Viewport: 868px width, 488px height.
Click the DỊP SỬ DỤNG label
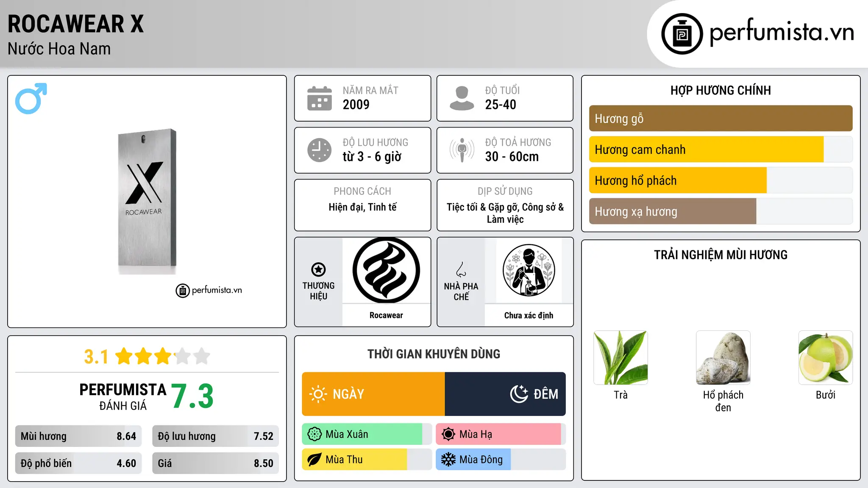tap(505, 191)
